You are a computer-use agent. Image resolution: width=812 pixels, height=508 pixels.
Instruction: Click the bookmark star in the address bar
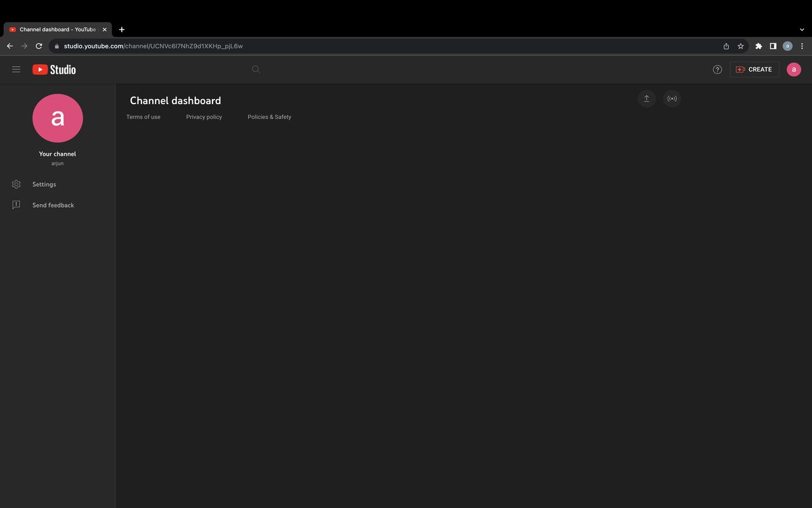click(740, 46)
